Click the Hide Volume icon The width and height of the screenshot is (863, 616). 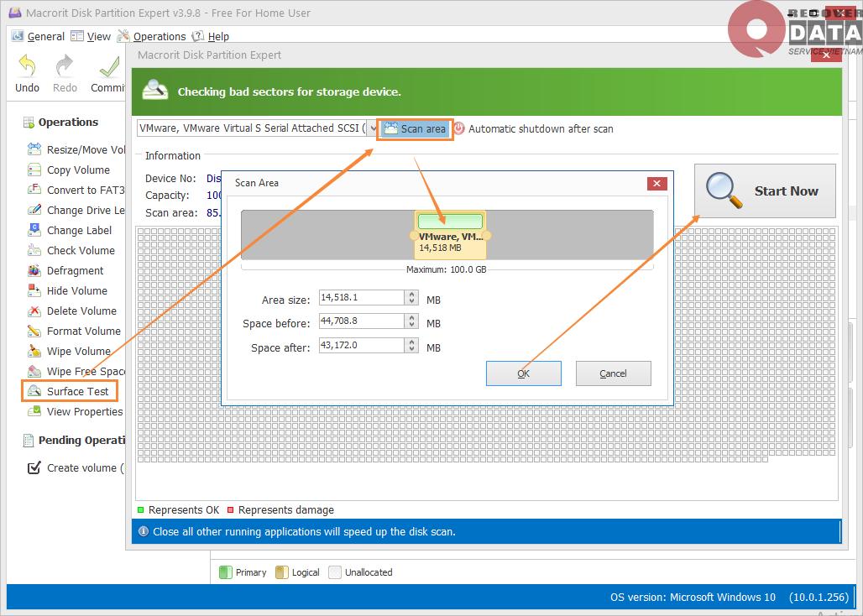coord(34,290)
